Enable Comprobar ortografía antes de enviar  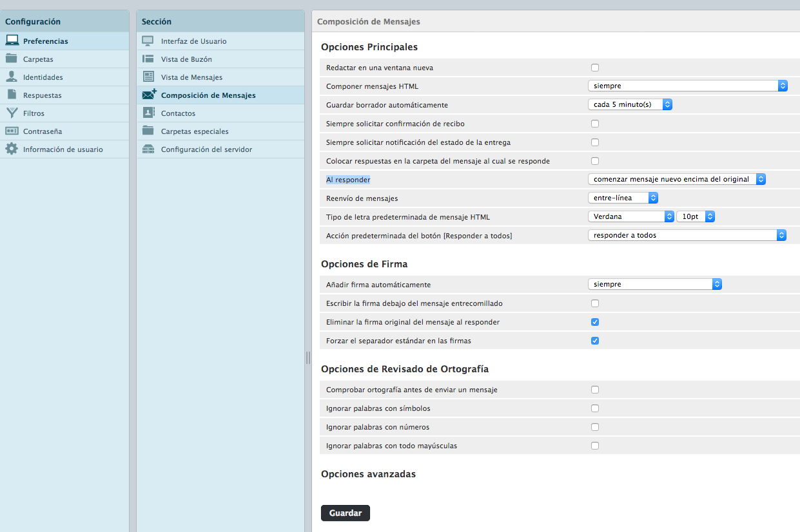[x=595, y=390]
